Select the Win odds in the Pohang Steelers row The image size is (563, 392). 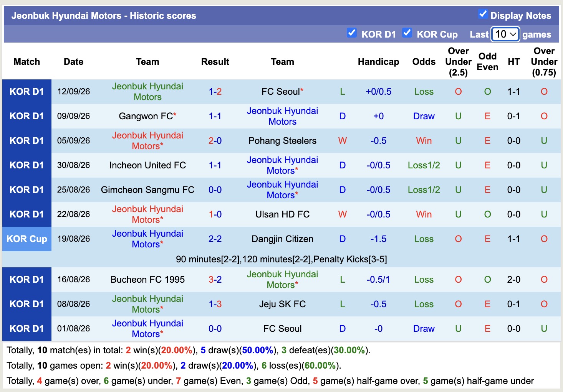pos(424,141)
